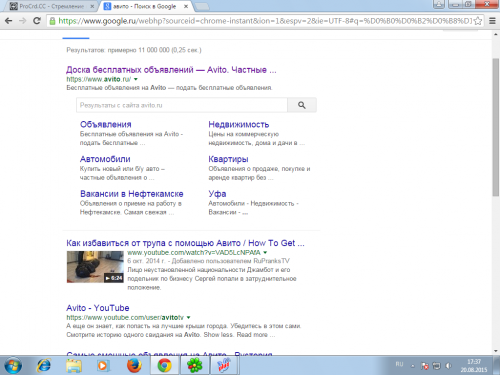Open the Недвижимость sitelink
500x375 pixels.
(239, 124)
